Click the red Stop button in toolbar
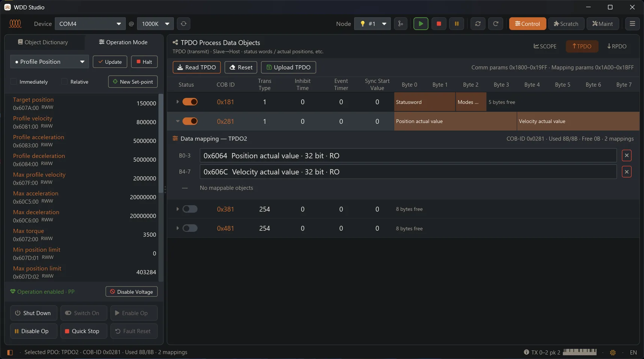644x359 pixels. point(439,24)
